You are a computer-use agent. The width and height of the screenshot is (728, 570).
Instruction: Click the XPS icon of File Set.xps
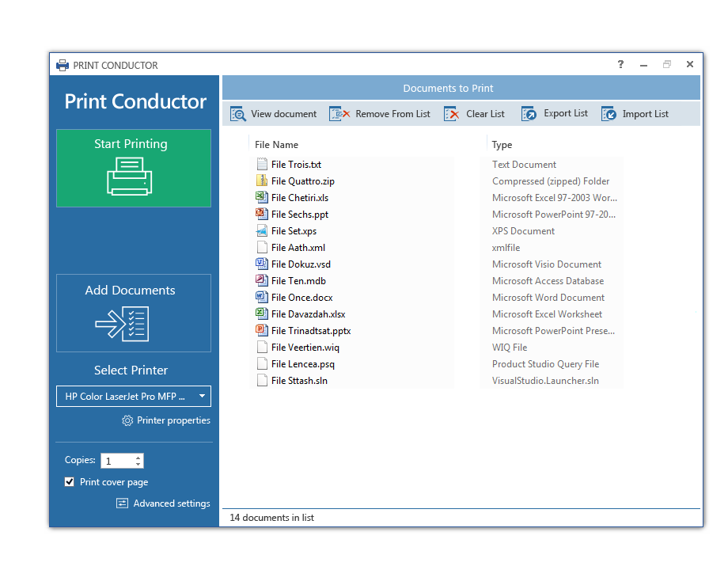(262, 230)
